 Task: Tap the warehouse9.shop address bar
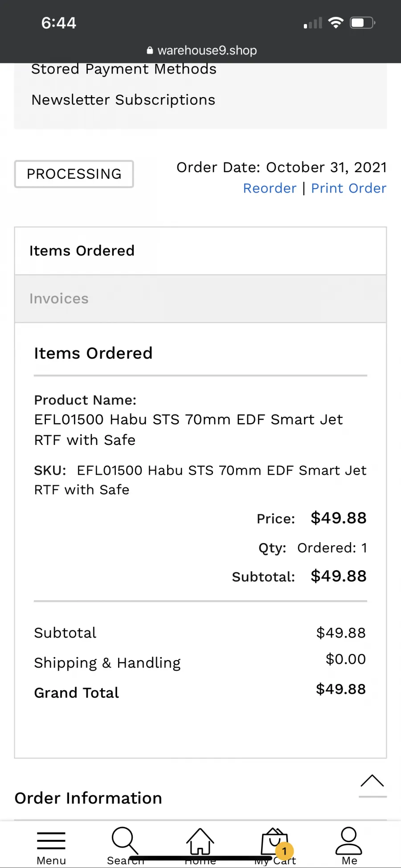(202, 50)
